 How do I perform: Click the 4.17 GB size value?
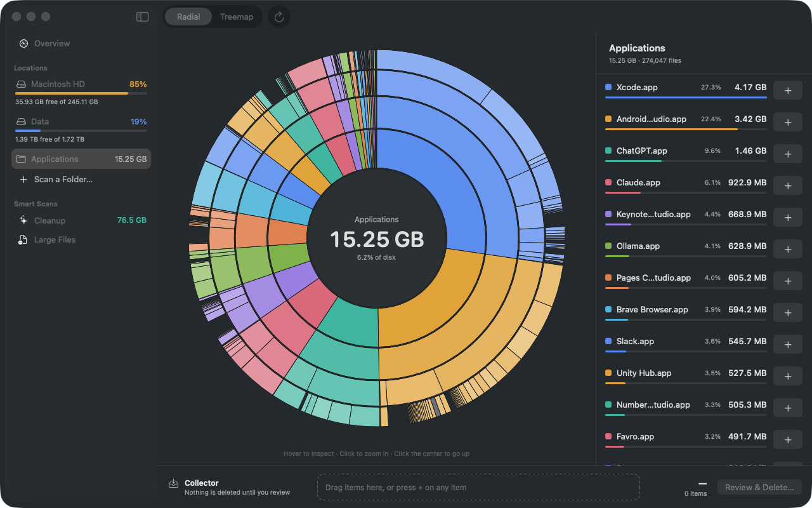point(750,87)
